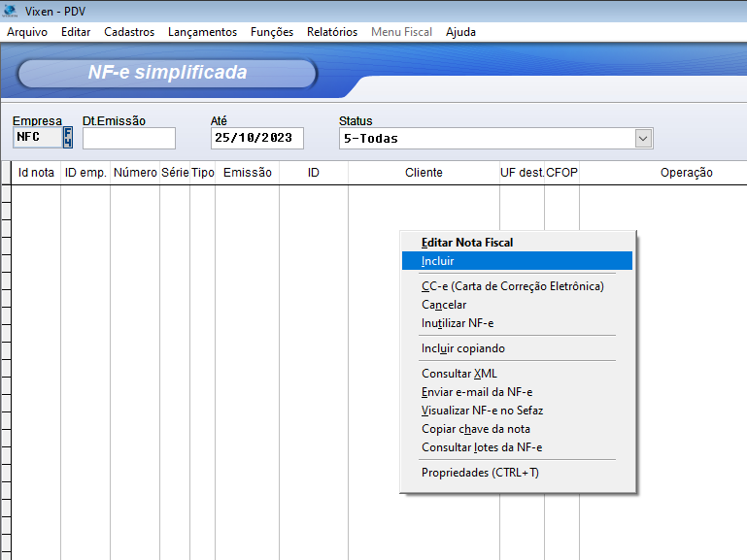Click the F4 lookup button beside Empresa
Image resolution: width=747 pixels, height=560 pixels.
point(68,138)
